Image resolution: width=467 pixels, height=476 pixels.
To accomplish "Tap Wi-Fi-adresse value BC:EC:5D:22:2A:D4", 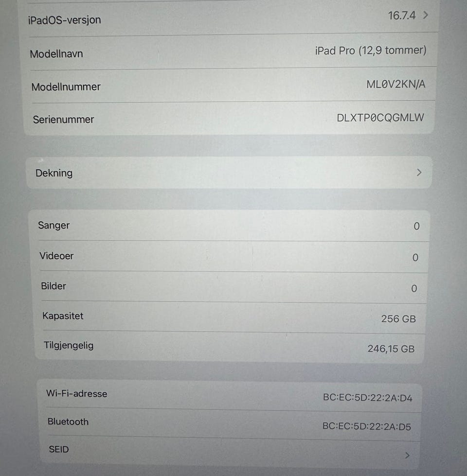I will tap(367, 398).
